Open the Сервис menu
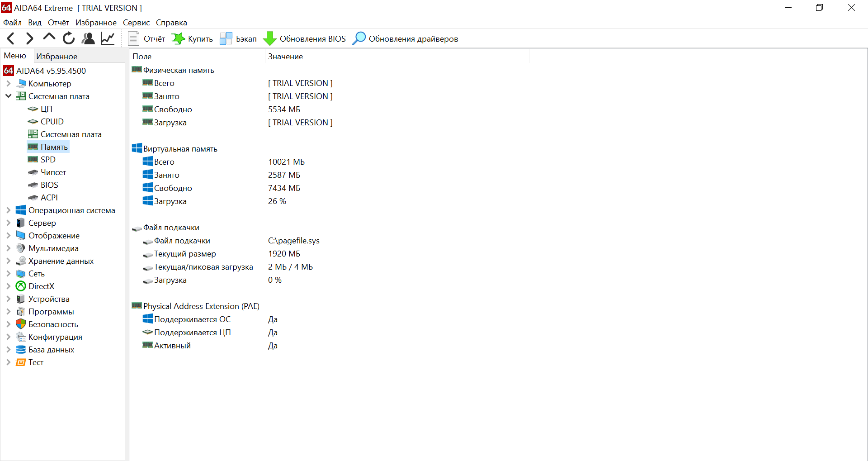Viewport: 868px width, 461px height. pyautogui.click(x=136, y=23)
